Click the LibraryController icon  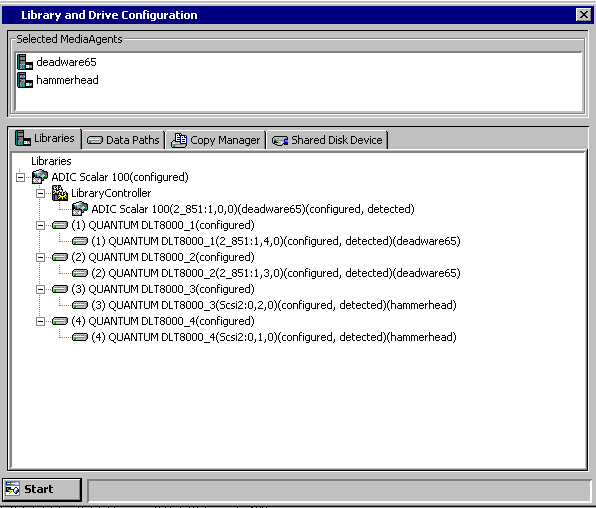pos(60,193)
